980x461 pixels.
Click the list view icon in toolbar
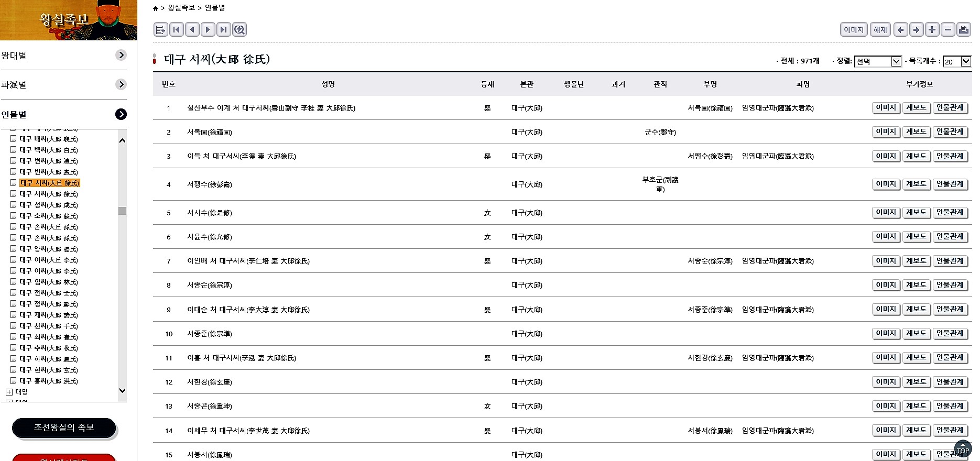161,30
